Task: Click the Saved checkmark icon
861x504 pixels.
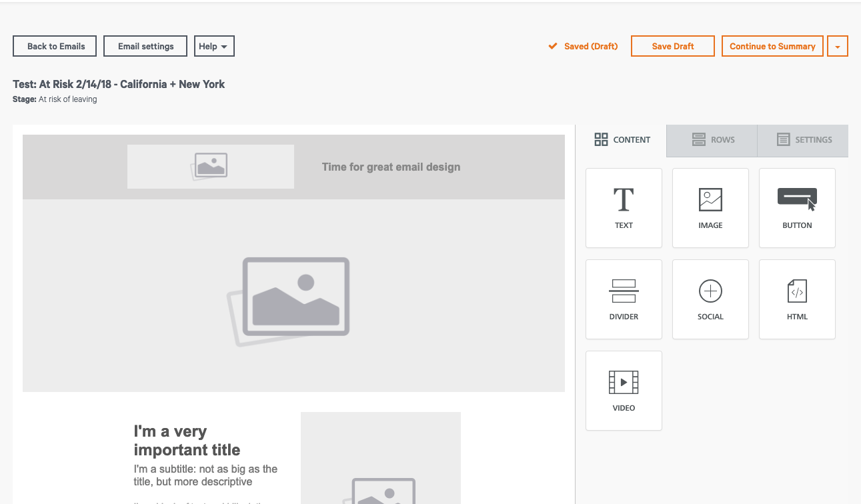Action: click(552, 46)
